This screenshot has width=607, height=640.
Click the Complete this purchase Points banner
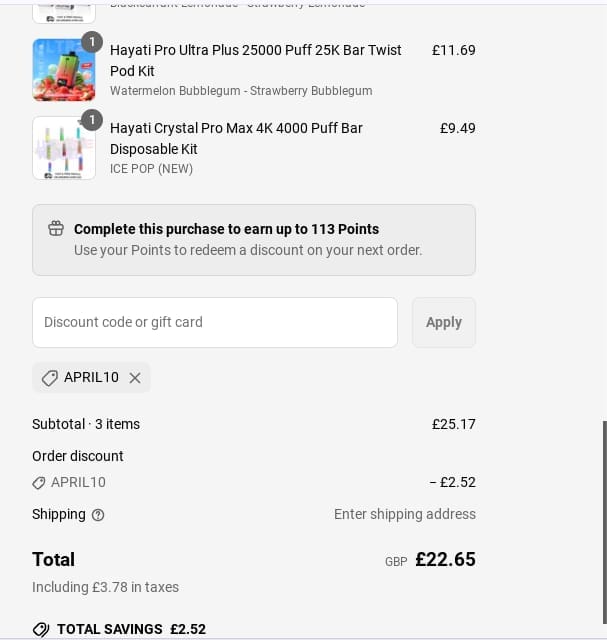tap(254, 240)
